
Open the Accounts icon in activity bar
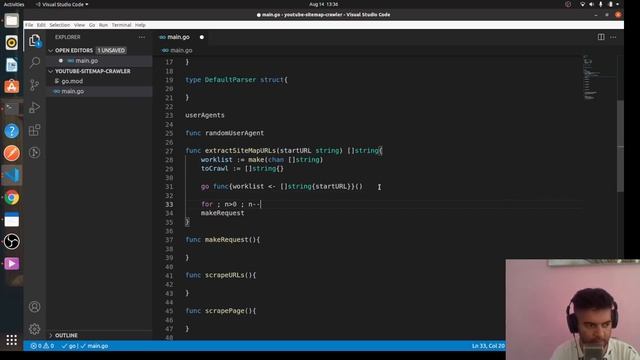35,307
